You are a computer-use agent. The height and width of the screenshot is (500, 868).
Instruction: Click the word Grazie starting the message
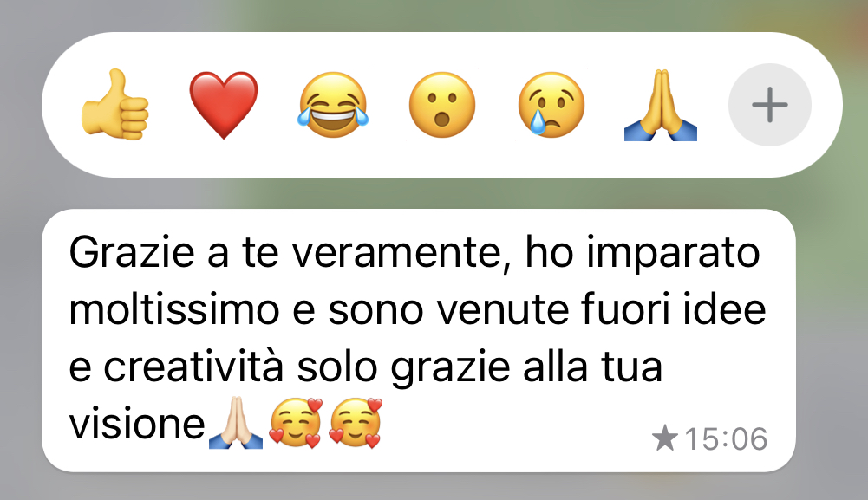[132, 252]
